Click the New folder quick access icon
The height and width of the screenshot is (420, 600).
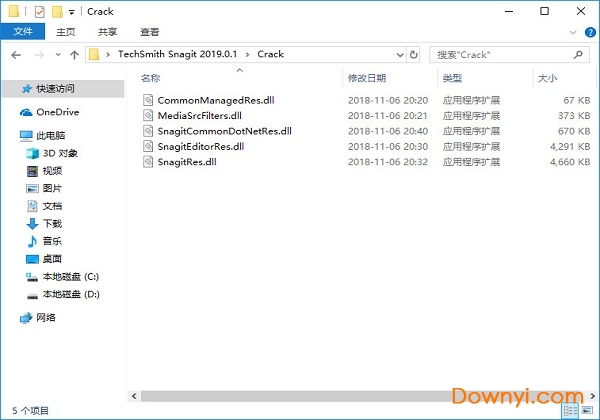57,12
